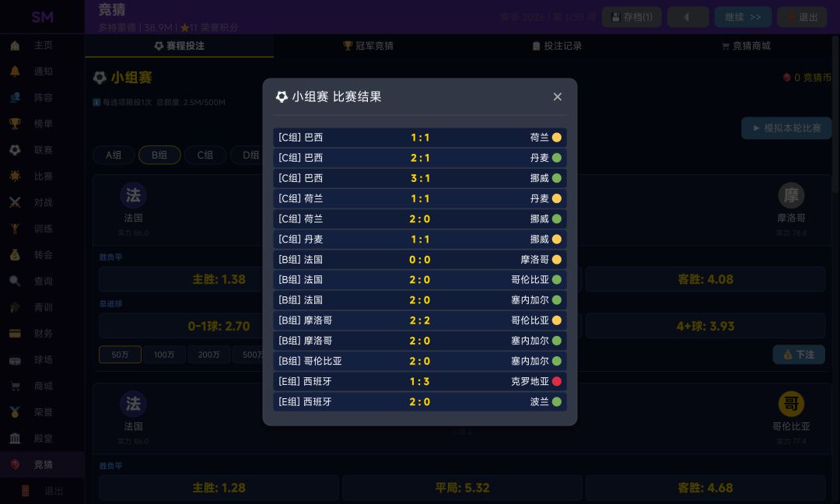
Task: Switch to the 投注记录 tab
Action: point(557,46)
